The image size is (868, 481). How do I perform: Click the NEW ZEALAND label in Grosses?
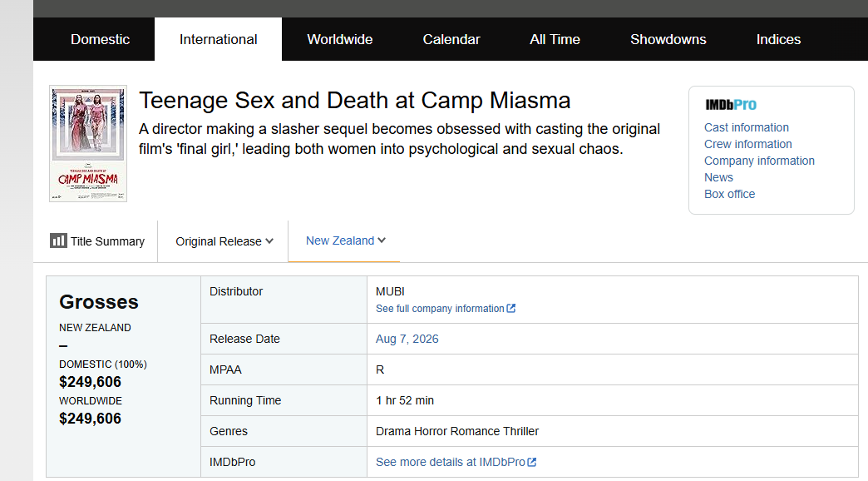pyautogui.click(x=96, y=328)
